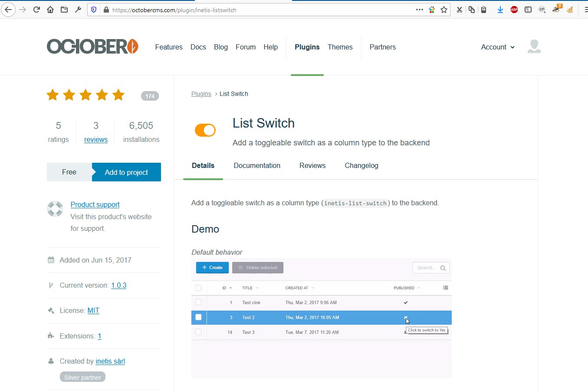Open the list setup icon in demo table
Screen dimensions: 588x391
[x=445, y=288]
